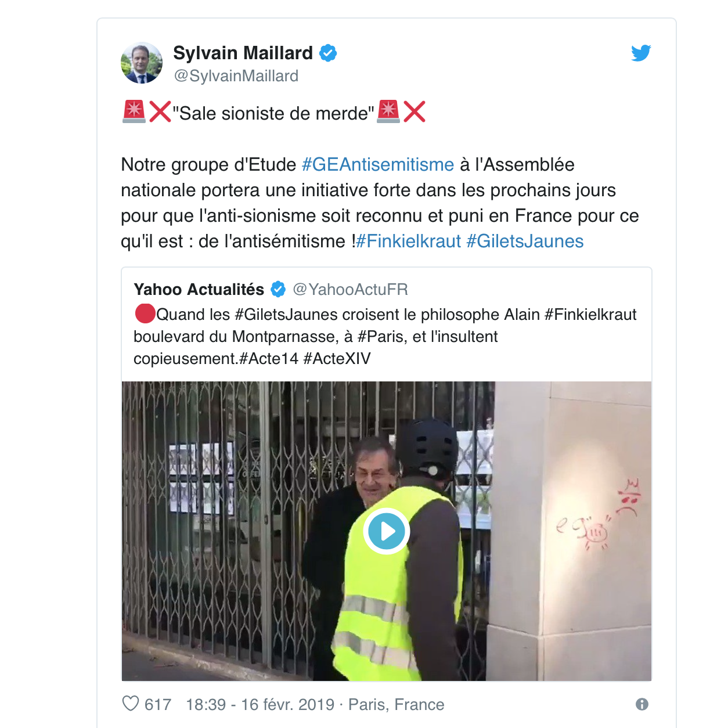The height and width of the screenshot is (728, 728).
Task: Click Sylvain Maillard's verified badge
Action: click(328, 53)
